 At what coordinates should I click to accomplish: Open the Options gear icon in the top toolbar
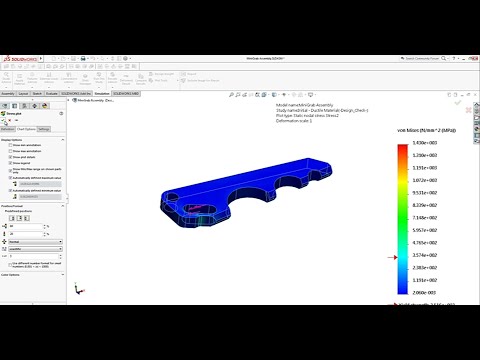click(125, 59)
